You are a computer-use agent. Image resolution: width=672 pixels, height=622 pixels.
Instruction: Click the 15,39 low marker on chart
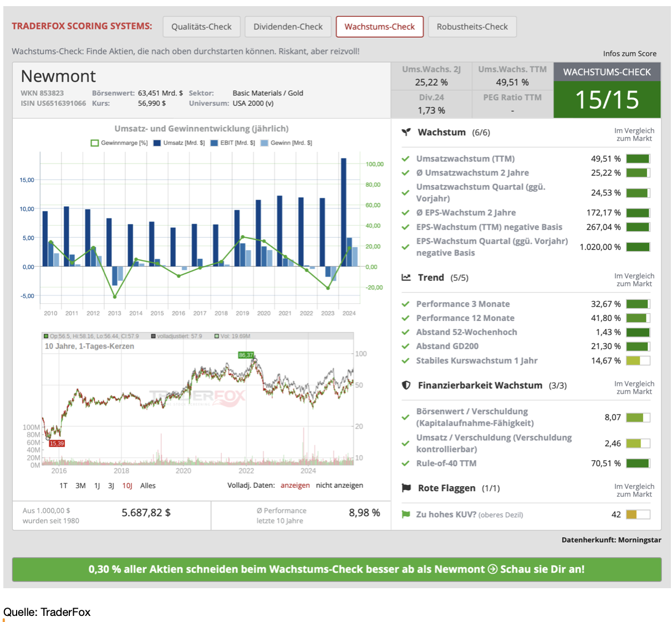click(57, 443)
